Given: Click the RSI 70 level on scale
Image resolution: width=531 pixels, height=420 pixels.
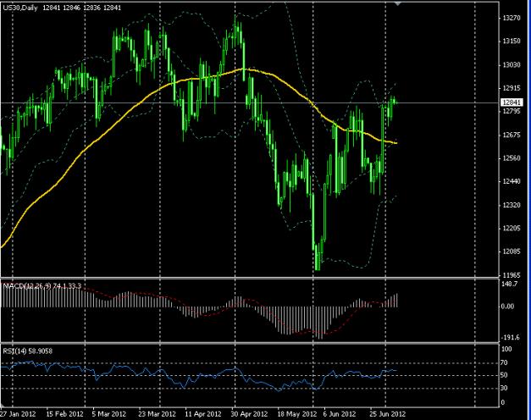Looking at the screenshot, I should coord(506,362).
